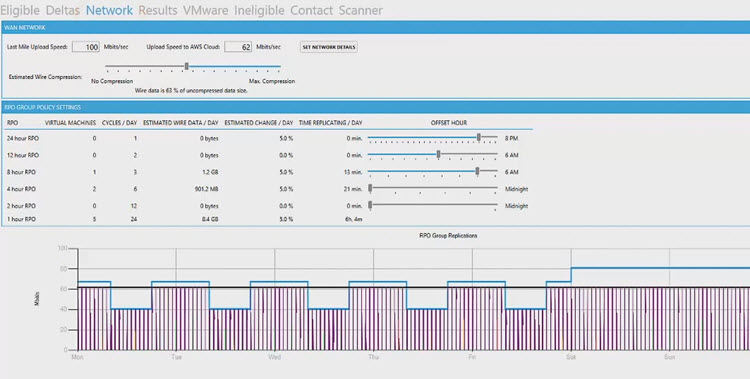Select the 4 hour RPO row label
This screenshot has width=750, height=379.
click(x=22, y=189)
